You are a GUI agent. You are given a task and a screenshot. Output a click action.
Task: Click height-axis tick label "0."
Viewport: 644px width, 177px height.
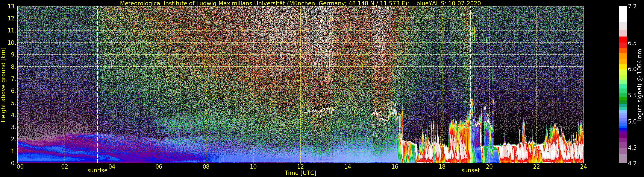point(14,163)
